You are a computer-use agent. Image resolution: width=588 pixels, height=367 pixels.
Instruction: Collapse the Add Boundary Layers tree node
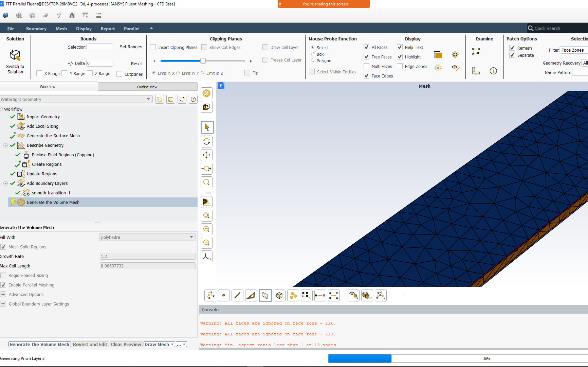click(x=5, y=183)
